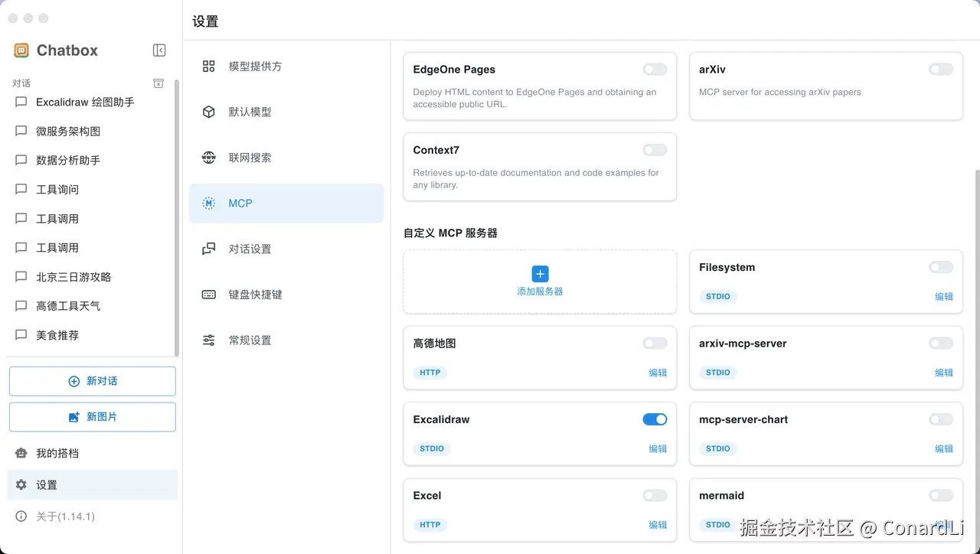Click the robot icon next to 我的搭档

click(x=21, y=453)
